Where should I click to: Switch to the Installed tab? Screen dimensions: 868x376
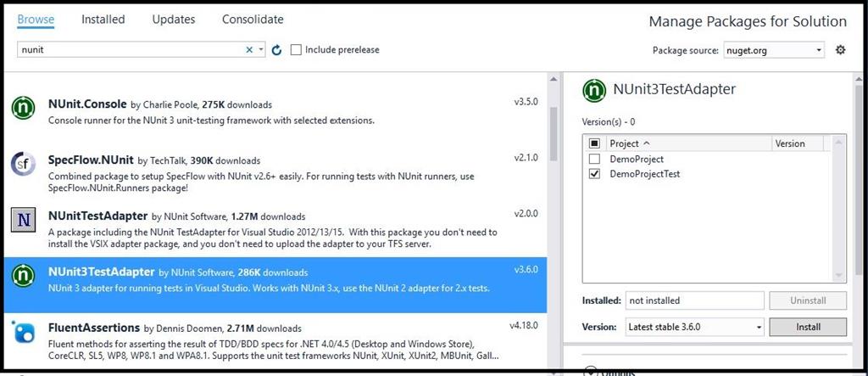103,19
